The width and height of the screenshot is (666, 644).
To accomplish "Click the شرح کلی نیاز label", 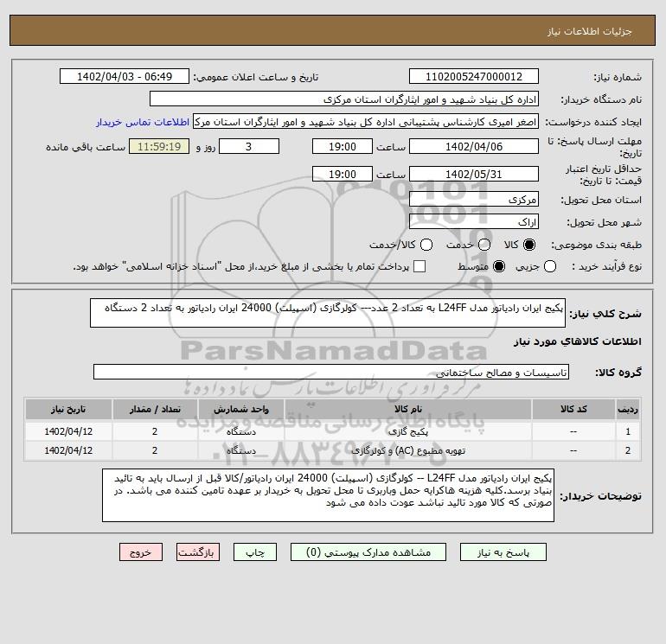I will click(605, 314).
